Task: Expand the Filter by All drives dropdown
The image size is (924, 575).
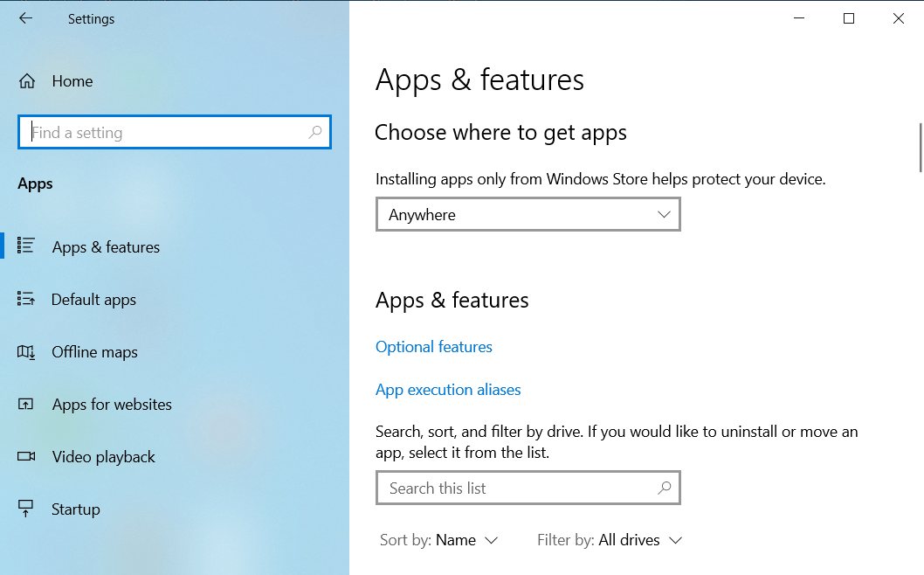Action: pyautogui.click(x=610, y=540)
